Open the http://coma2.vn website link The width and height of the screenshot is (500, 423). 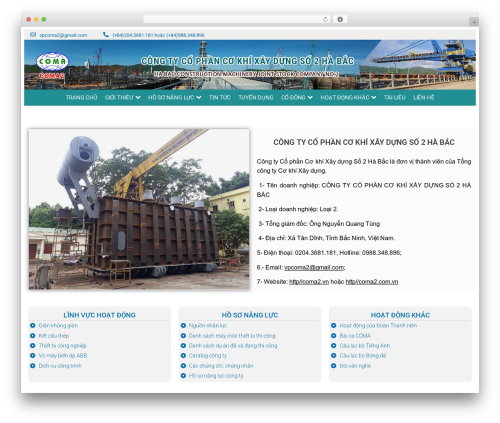[x=309, y=282]
